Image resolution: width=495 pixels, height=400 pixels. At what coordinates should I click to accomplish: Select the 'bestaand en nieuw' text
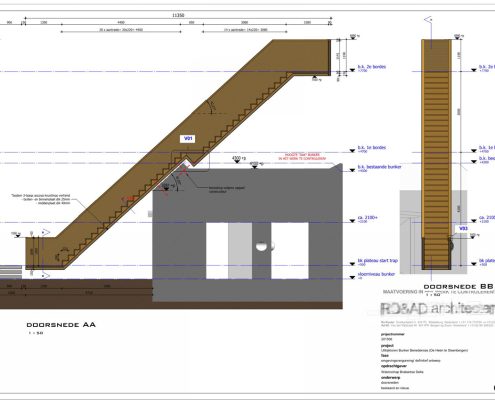click(395, 388)
